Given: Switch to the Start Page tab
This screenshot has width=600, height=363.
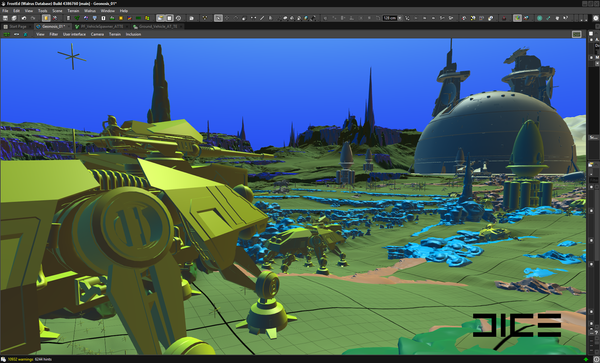Looking at the screenshot, I should point(16,26).
